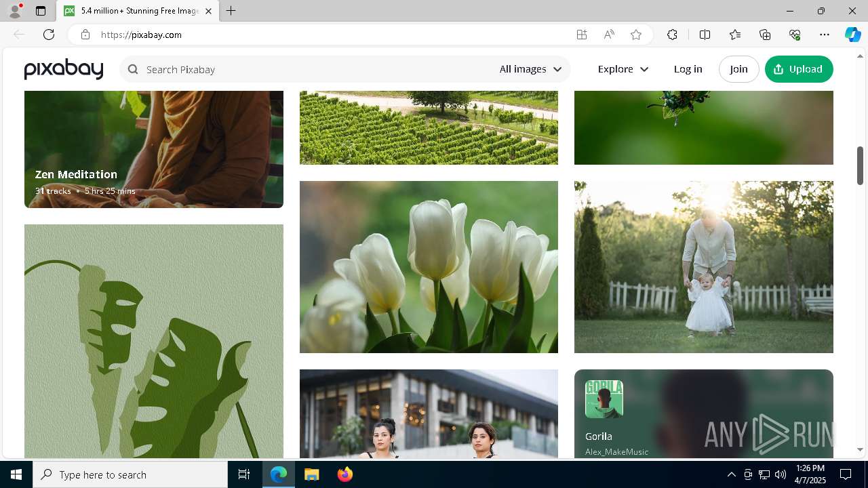Click the browser back arrow
868x488 pixels.
(x=19, y=35)
